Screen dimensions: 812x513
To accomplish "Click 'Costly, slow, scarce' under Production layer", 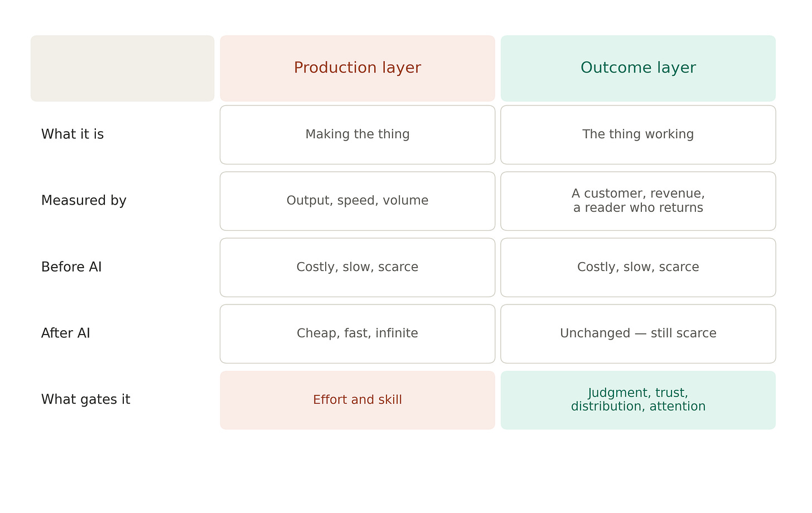I will point(357,268).
